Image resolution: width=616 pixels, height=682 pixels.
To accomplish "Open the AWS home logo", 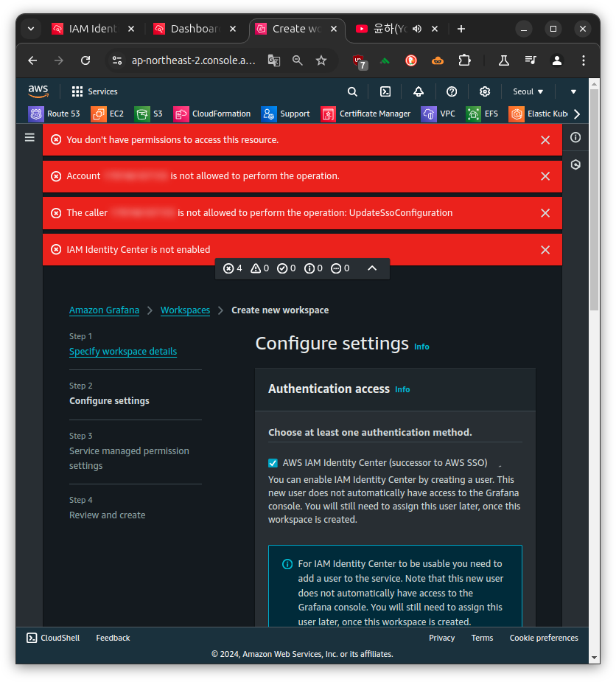I will tap(38, 91).
